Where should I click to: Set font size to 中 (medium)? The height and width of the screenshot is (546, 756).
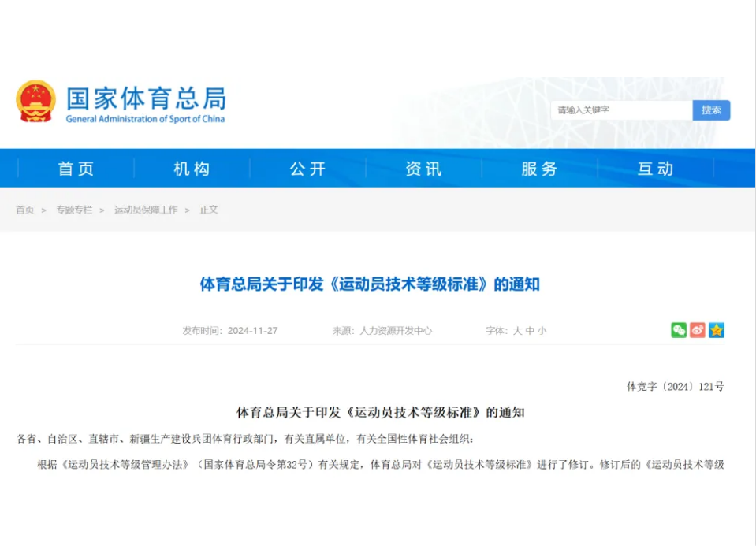tap(530, 331)
